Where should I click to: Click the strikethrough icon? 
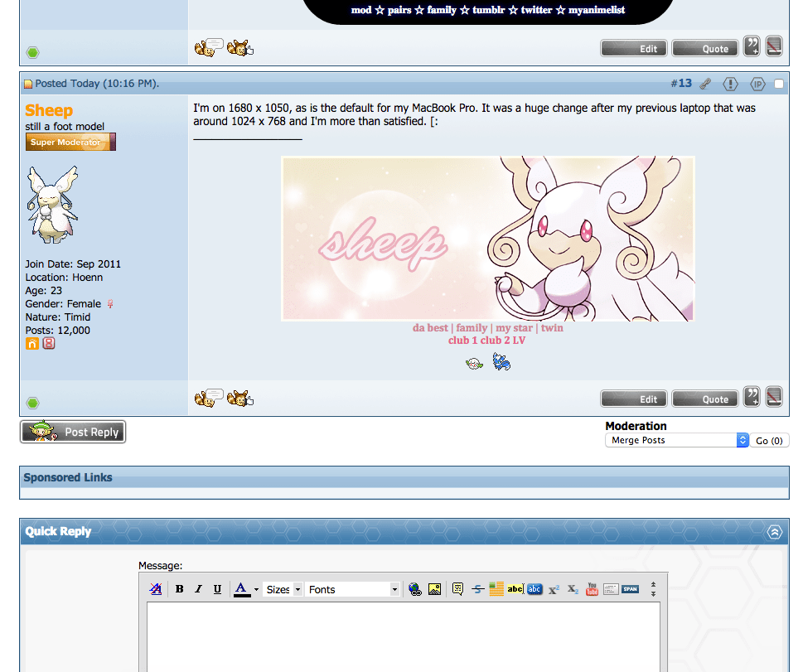pyautogui.click(x=478, y=589)
